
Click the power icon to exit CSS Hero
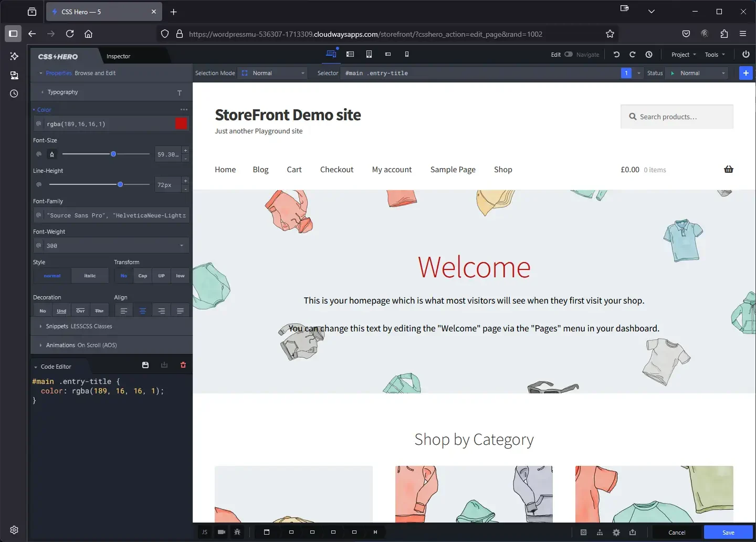pyautogui.click(x=745, y=54)
